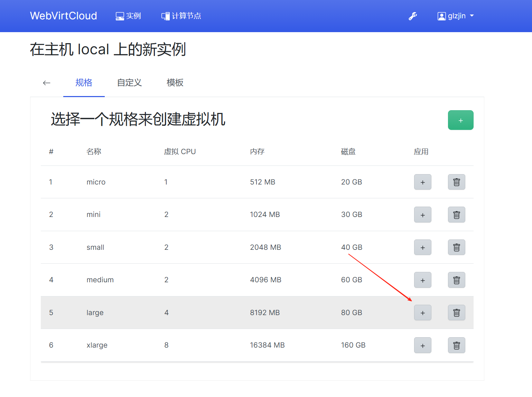Apply the xlarge flavor plus button
The height and width of the screenshot is (397, 532).
pos(423,345)
